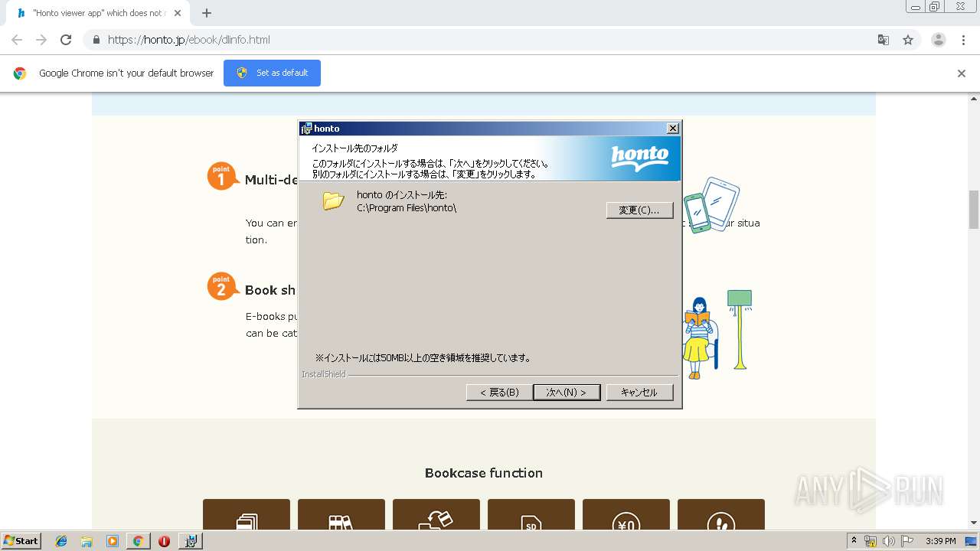Open the Google Translate icon in the address bar
The width and height of the screenshot is (980, 551).
(x=883, y=40)
